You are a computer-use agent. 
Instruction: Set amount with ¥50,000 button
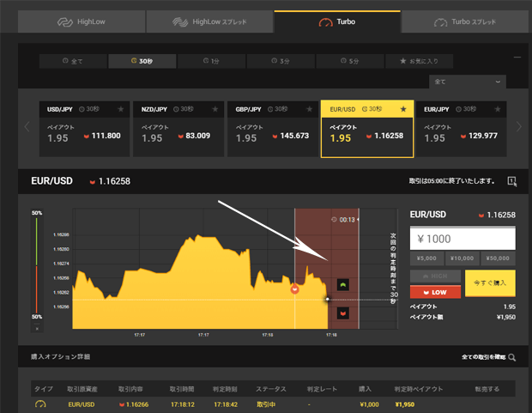pyautogui.click(x=498, y=258)
